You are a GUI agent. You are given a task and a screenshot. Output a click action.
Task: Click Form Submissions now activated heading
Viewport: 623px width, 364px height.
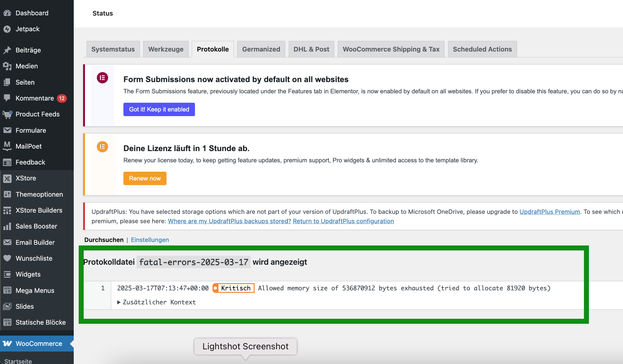pyautogui.click(x=236, y=79)
